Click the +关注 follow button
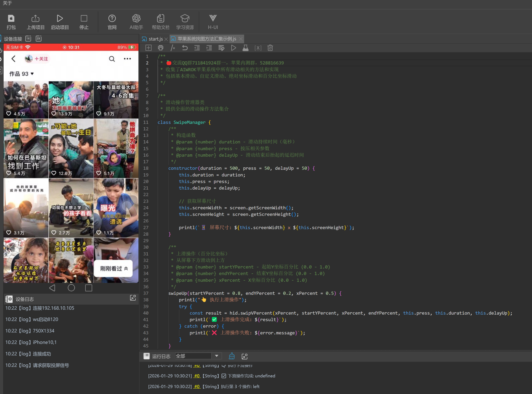 click(41, 59)
